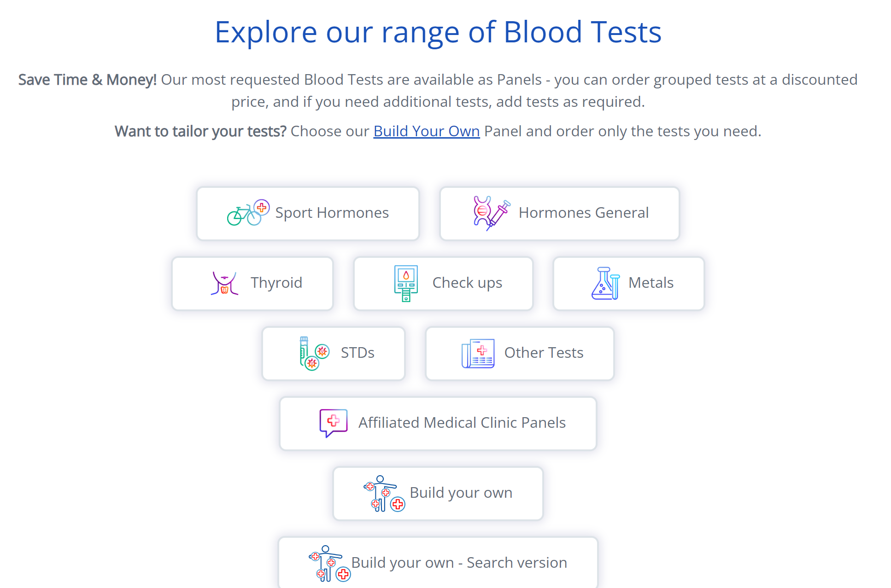
Task: Select Hormones General category
Action: tap(559, 213)
